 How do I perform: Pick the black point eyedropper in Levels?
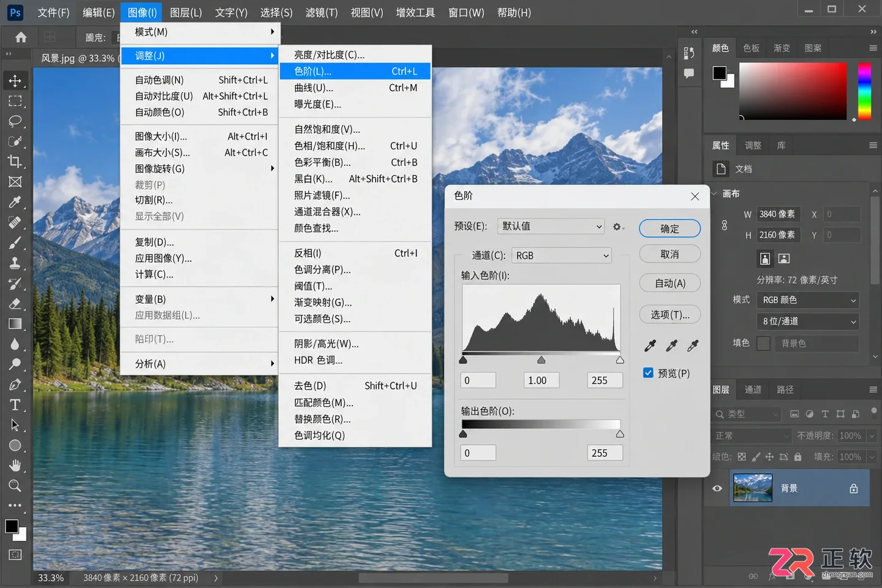tap(650, 346)
